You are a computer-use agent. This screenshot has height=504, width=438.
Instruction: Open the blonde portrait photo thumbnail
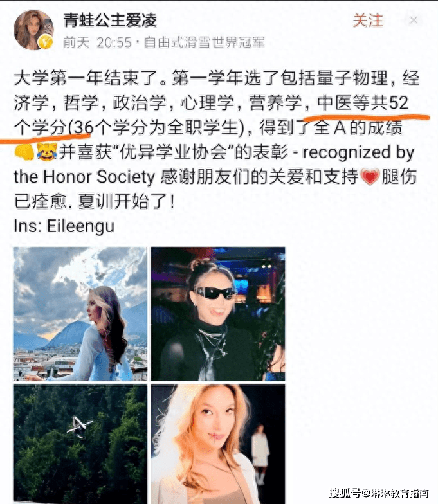[x=218, y=444]
